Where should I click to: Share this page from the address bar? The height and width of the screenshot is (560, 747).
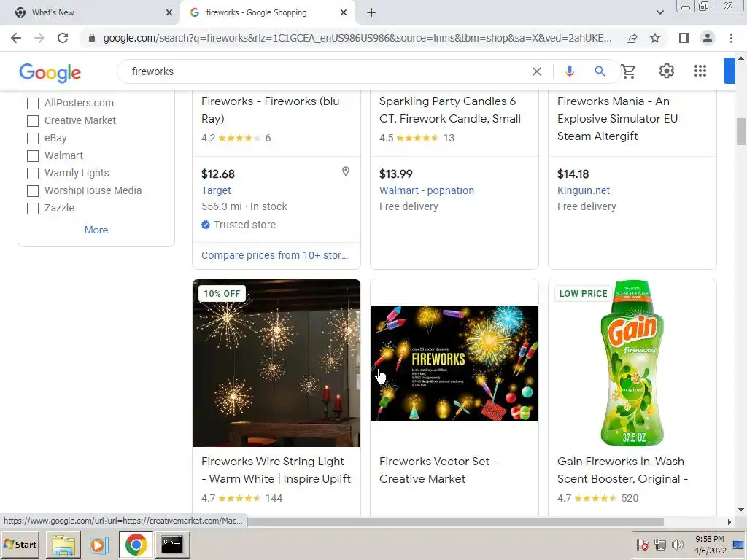632,38
